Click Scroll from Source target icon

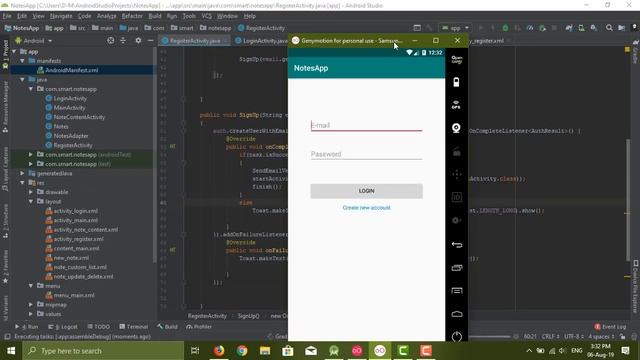click(111, 40)
